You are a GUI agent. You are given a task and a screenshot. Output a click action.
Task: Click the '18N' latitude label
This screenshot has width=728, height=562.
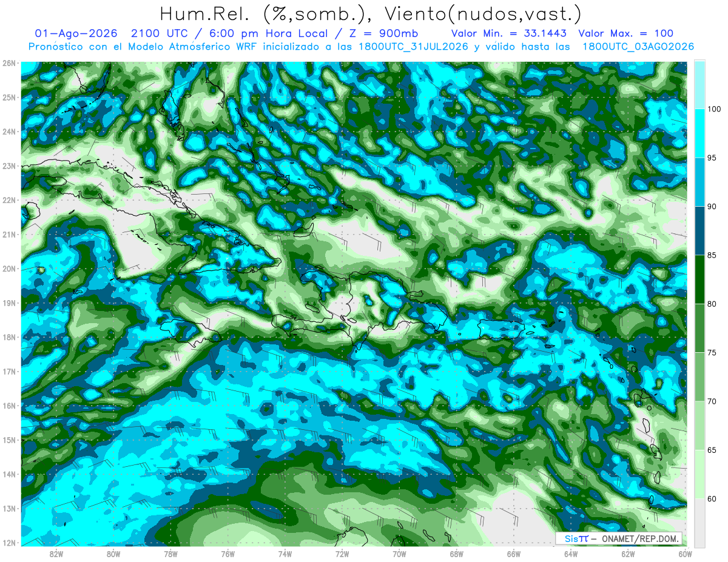(x=9, y=337)
